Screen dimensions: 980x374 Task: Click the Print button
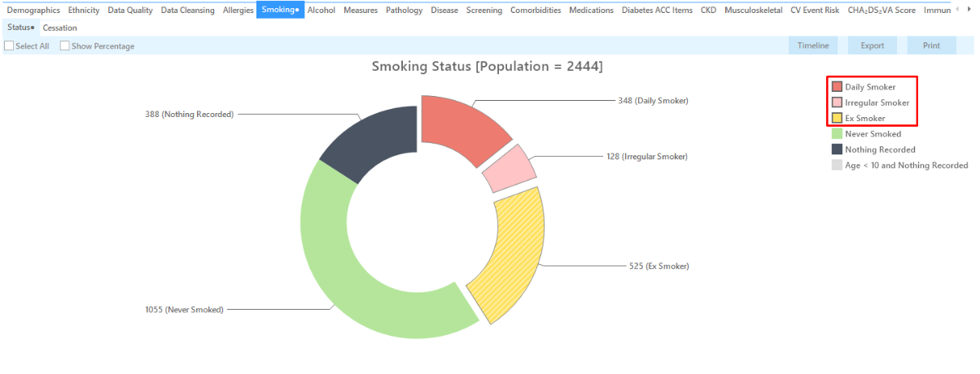tap(932, 46)
